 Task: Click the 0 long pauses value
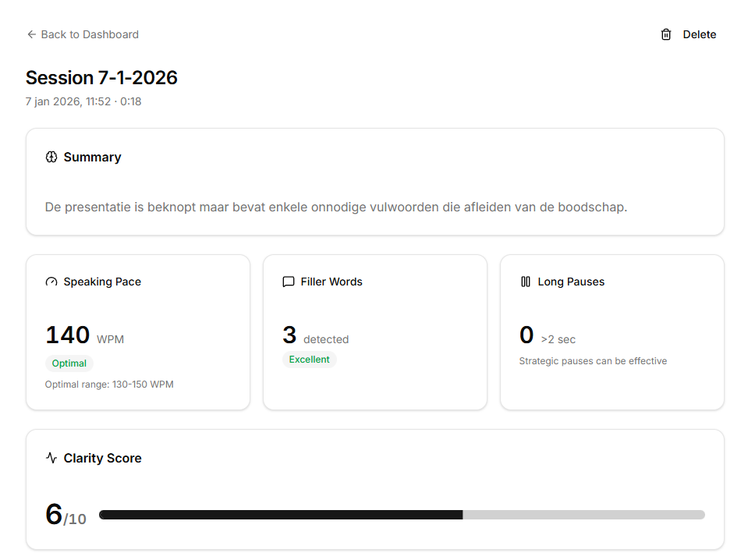coord(526,335)
